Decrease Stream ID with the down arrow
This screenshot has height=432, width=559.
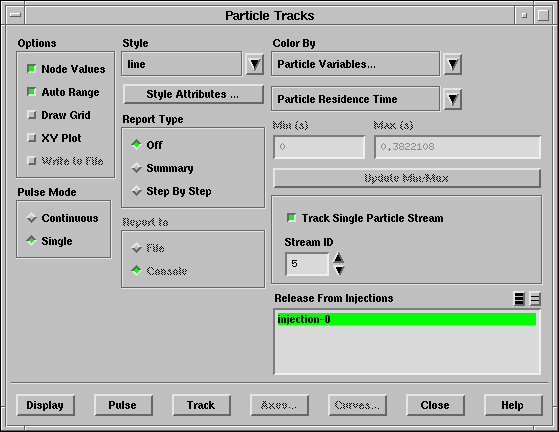[x=338, y=270]
